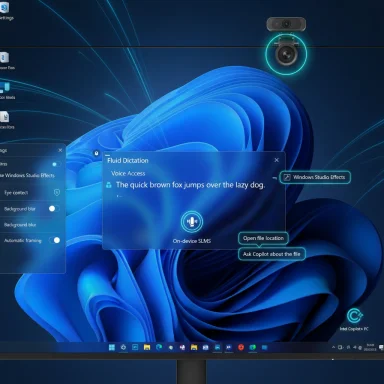384x384 pixels.
Task: Click the On-device SLMS label
Action: click(192, 241)
